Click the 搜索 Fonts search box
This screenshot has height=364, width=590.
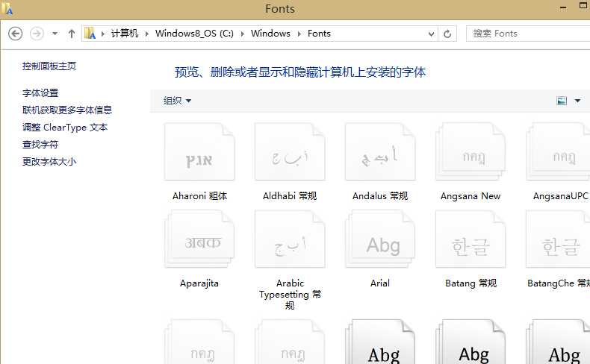pos(528,34)
